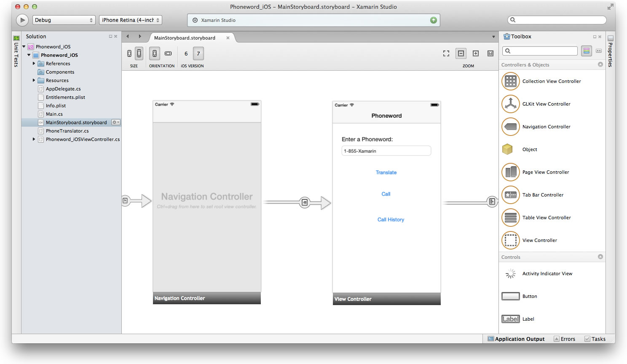
Task: Set orientation to portrait
Action: point(155,53)
